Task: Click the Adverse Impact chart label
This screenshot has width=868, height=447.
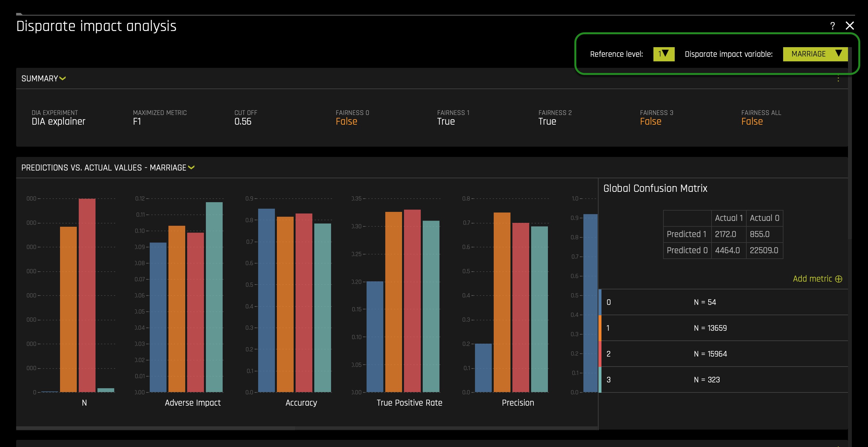Action: tap(192, 402)
